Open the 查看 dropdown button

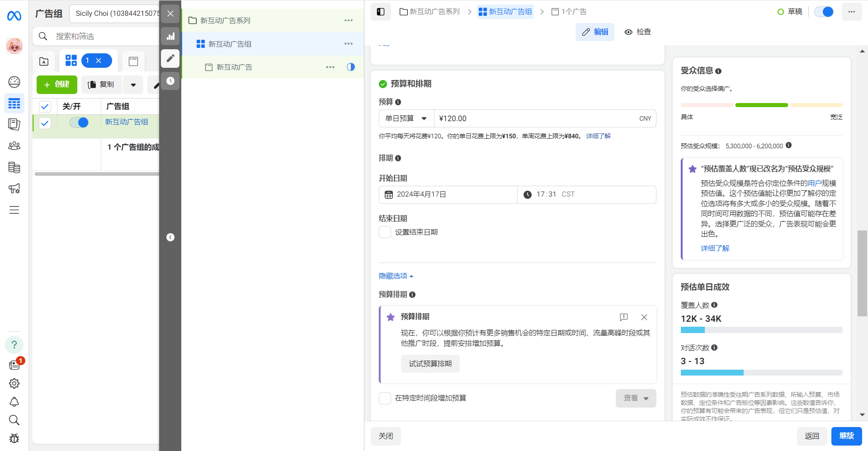pos(636,398)
